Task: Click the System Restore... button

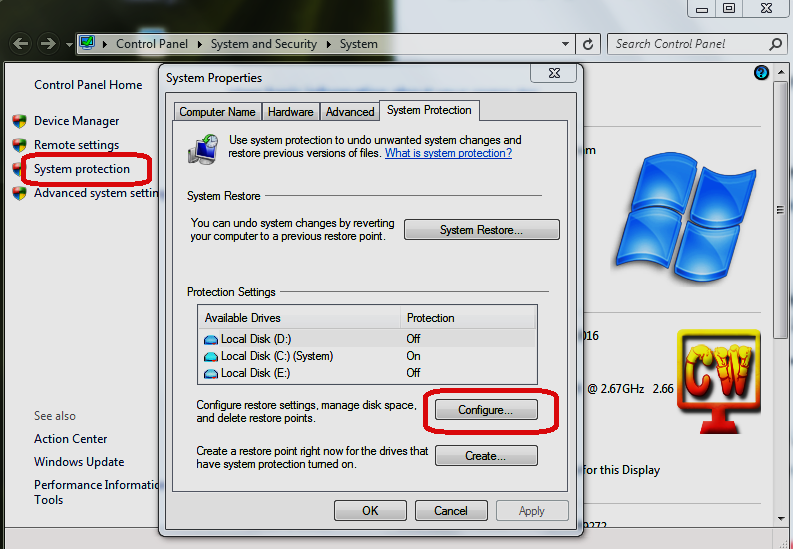Action: click(481, 230)
